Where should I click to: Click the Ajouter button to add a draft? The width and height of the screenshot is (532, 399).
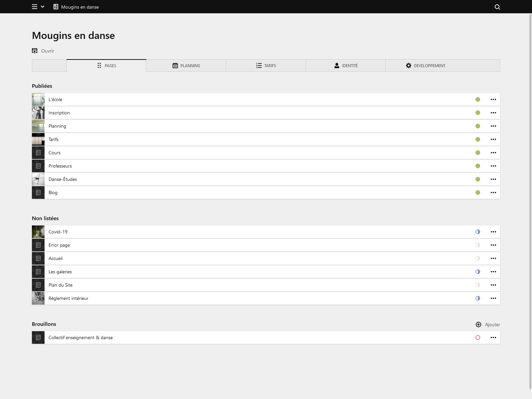pyautogui.click(x=487, y=325)
